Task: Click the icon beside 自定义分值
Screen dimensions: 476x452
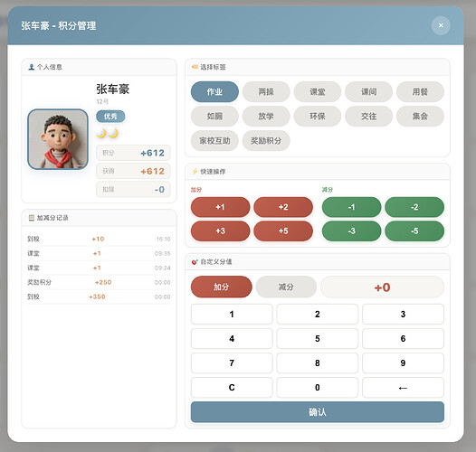Action: [x=195, y=261]
